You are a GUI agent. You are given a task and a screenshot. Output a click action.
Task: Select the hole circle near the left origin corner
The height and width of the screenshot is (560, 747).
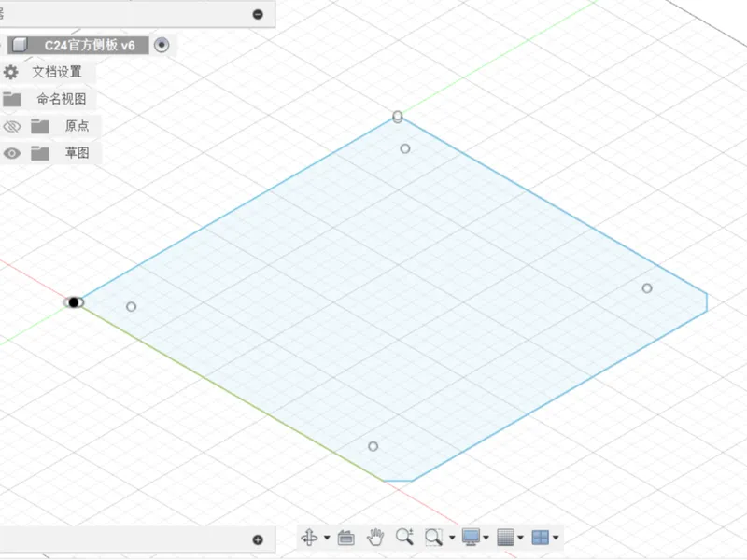tap(131, 307)
